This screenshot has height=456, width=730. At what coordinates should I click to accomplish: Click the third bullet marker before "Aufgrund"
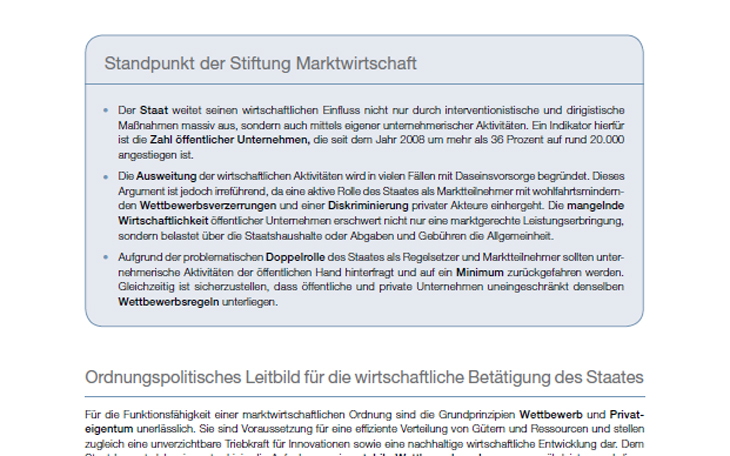(x=107, y=256)
